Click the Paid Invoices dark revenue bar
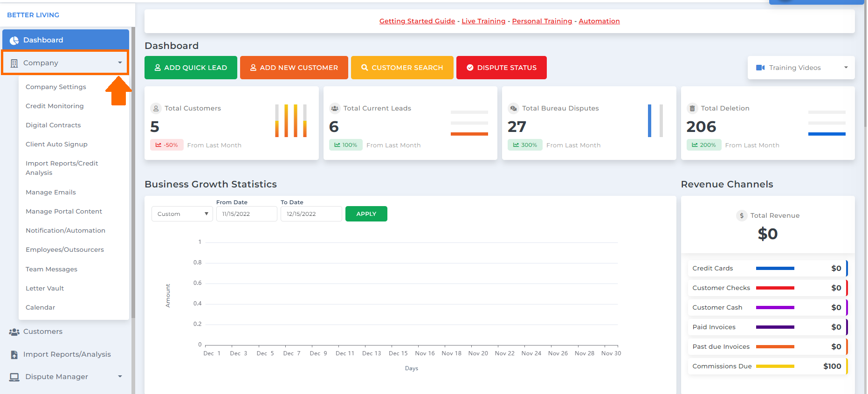 775,327
